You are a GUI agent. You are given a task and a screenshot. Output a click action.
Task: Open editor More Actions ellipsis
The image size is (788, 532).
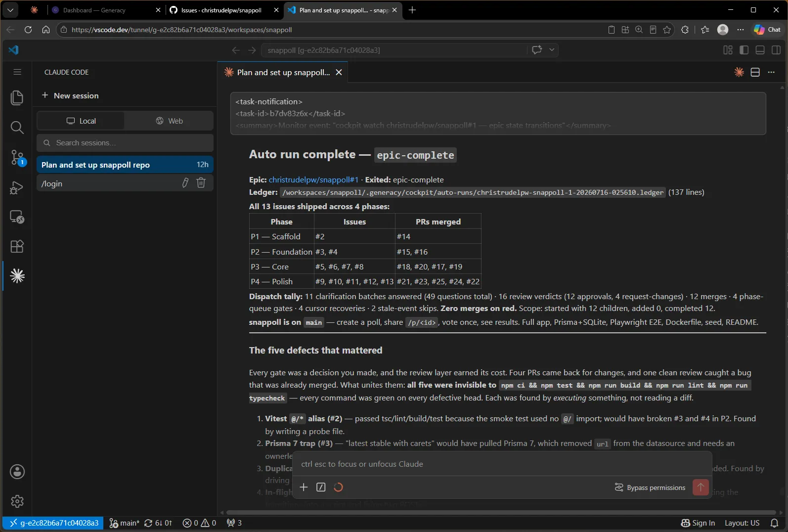pyautogui.click(x=771, y=72)
